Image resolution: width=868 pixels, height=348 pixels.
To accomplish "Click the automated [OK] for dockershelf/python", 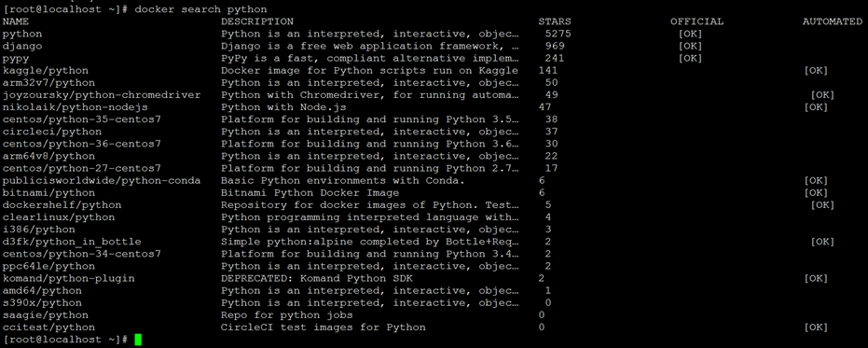I will [x=822, y=205].
